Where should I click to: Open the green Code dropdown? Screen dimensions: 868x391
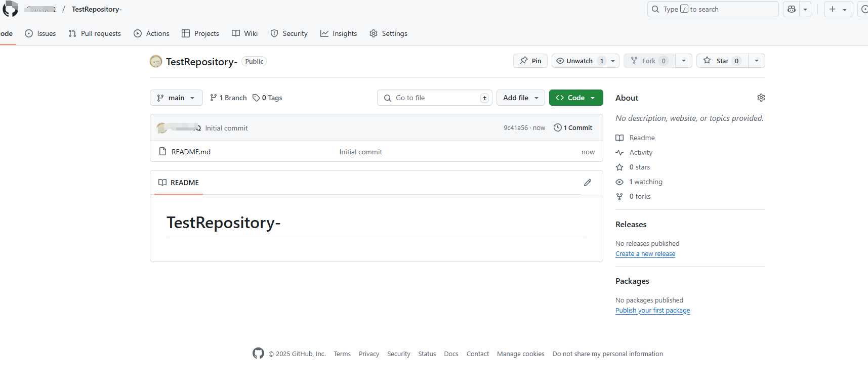(576, 98)
